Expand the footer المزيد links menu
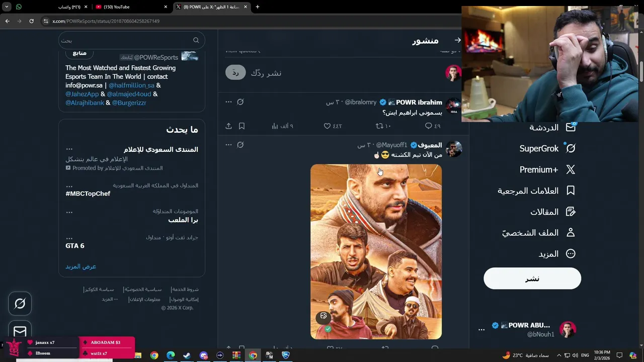Viewport: 644px width, 362px height. 110,299
